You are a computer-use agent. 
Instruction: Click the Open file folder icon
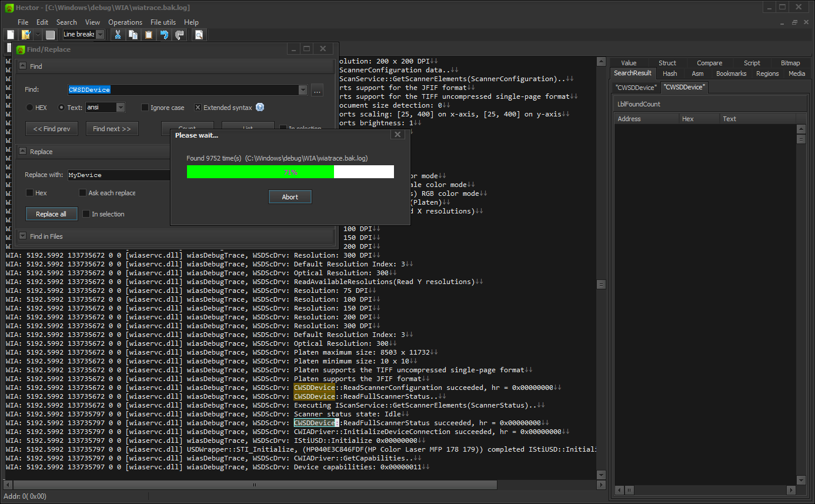tap(25, 35)
